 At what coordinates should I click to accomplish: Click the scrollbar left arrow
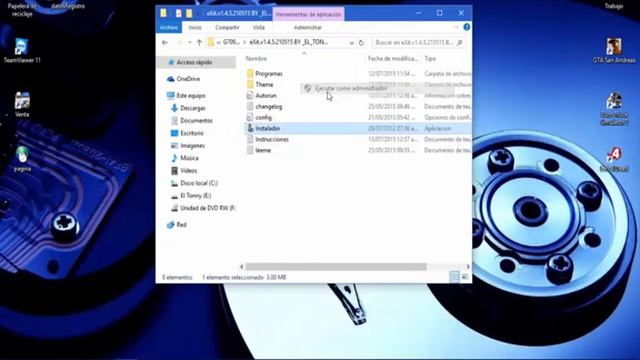242,267
